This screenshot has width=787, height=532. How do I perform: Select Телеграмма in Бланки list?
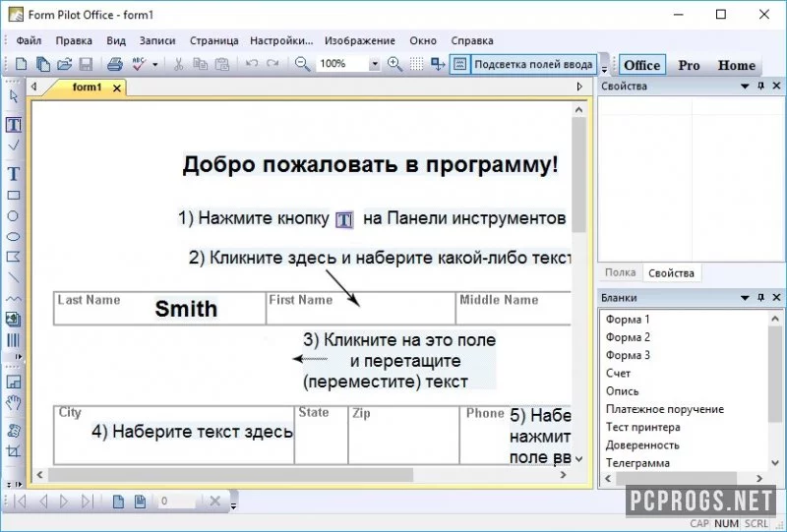tap(637, 463)
